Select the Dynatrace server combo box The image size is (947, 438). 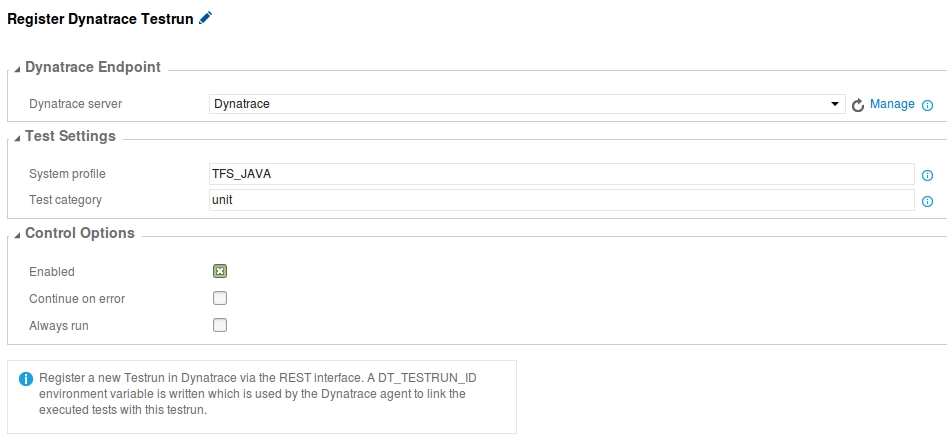point(527,104)
